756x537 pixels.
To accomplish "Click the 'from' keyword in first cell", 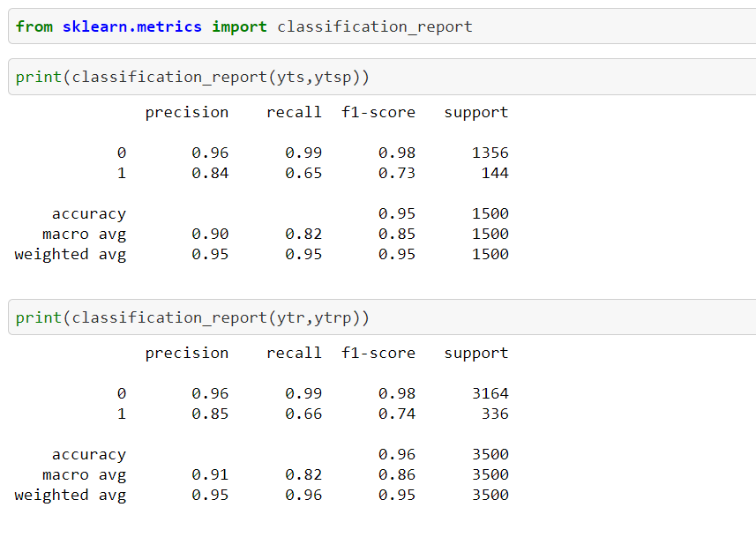I will tap(34, 26).
